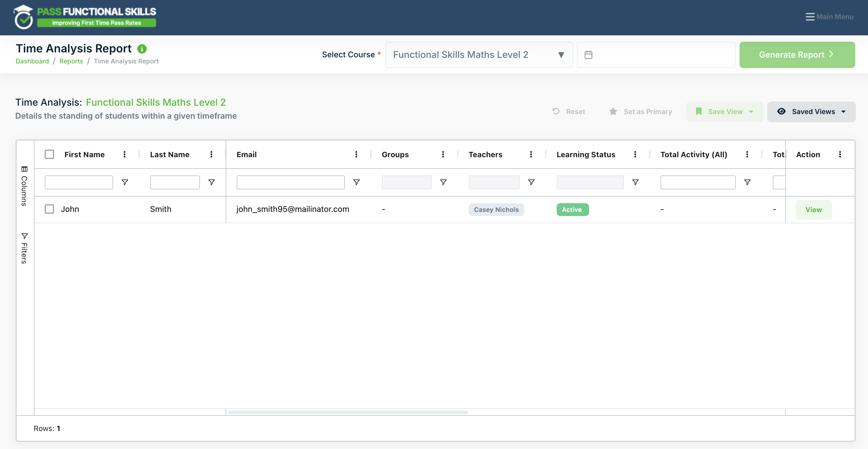
Task: Open the Filters side panel tab
Action: coord(24,248)
